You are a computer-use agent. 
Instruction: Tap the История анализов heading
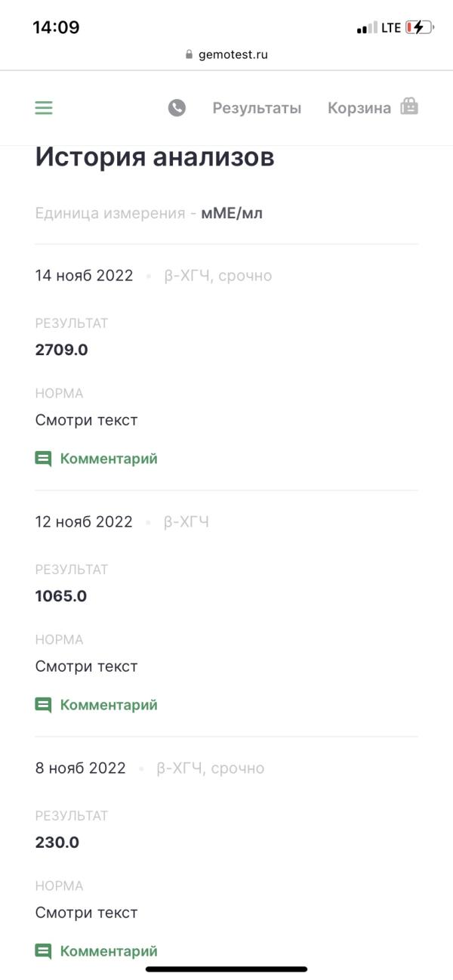pos(155,157)
